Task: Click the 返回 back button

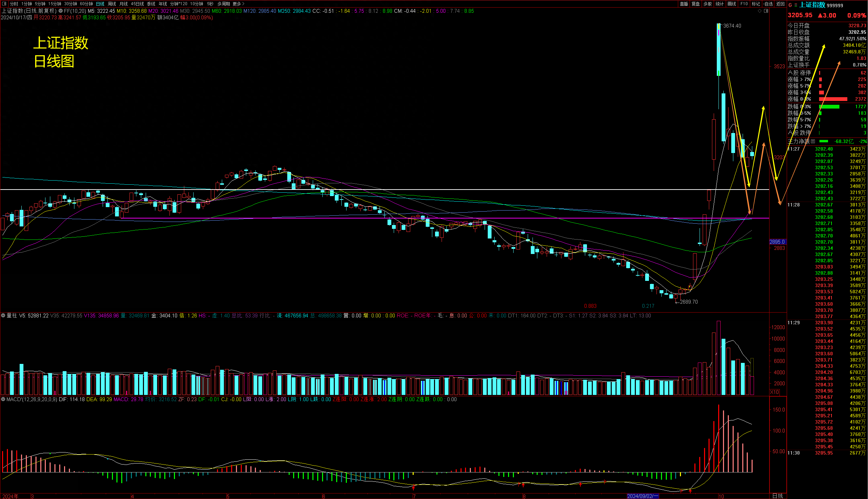Action: pos(780,4)
